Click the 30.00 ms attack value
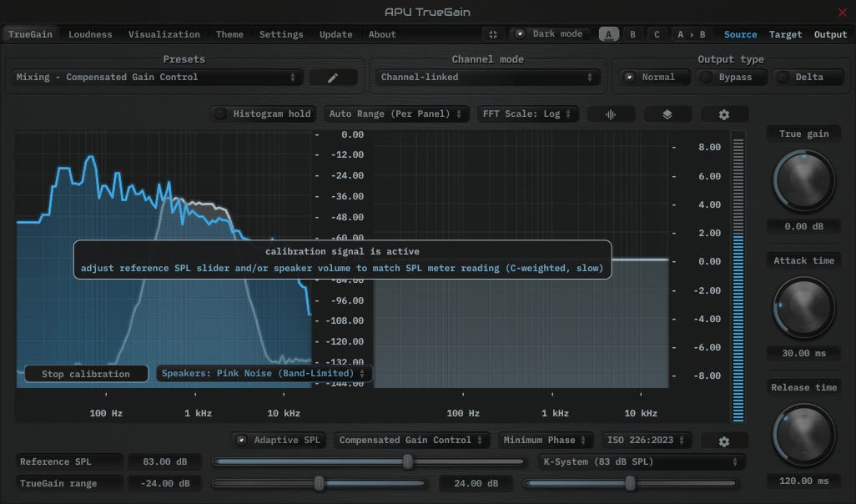Screen dimensions: 856x504 click(803, 353)
